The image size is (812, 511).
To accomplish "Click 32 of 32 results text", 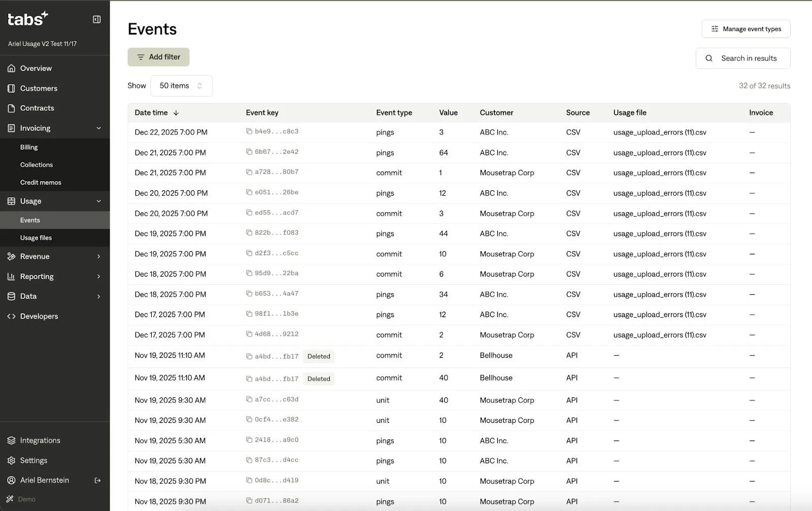I will (764, 86).
